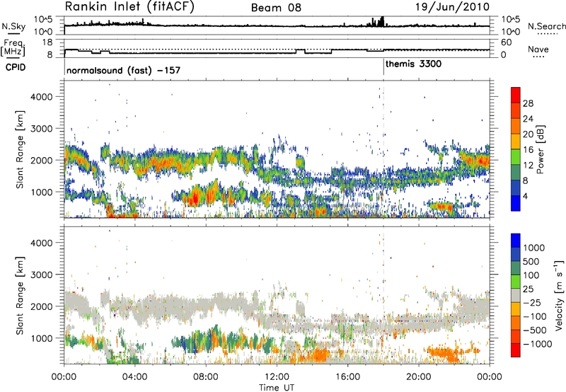
Task: Click the Velocity colorbar value '-1000'
Action: (537, 344)
